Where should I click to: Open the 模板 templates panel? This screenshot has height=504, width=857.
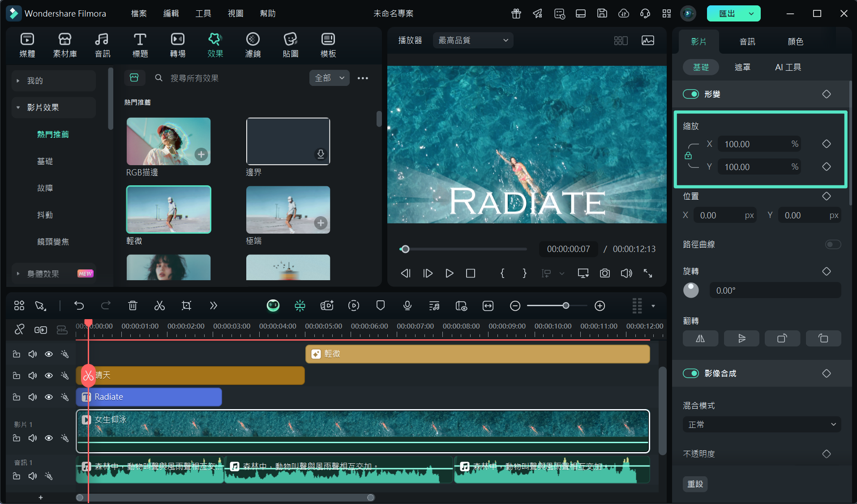328,45
